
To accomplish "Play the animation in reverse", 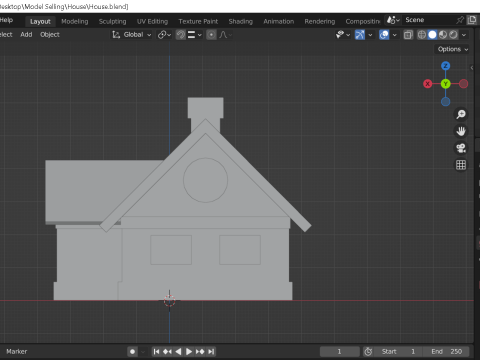I will click(178, 352).
